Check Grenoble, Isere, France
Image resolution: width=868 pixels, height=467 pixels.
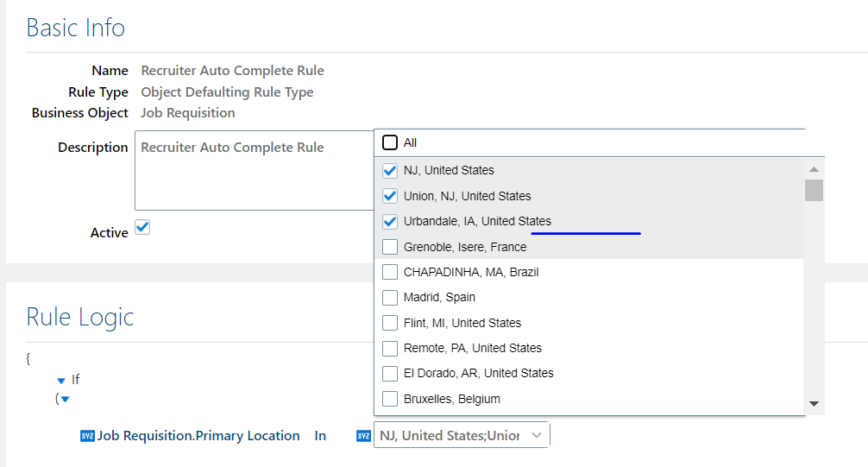click(390, 247)
